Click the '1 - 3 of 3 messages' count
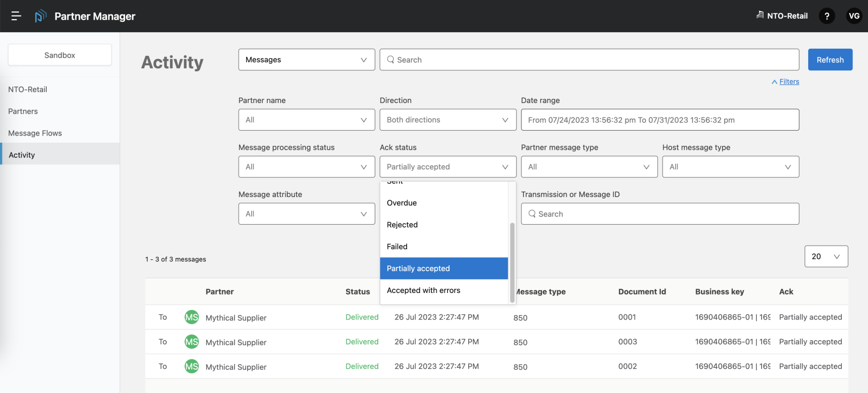This screenshot has height=393, width=868. [x=175, y=259]
